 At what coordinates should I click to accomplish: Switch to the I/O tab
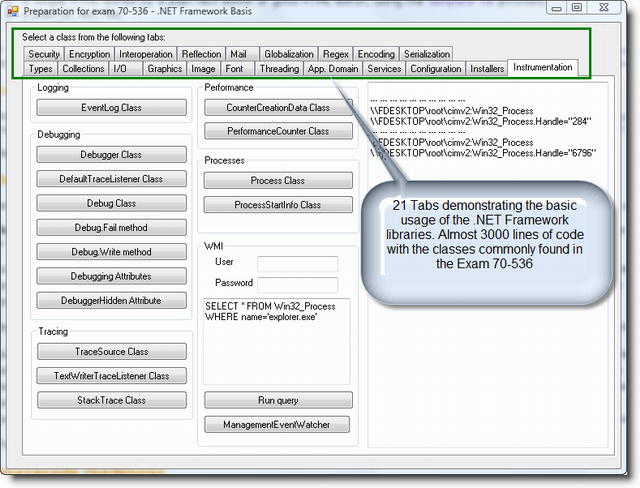(126, 69)
